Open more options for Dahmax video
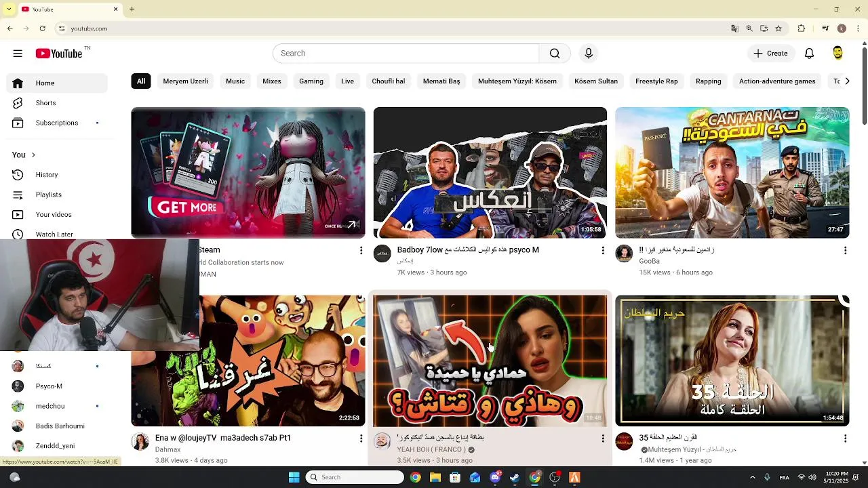The height and width of the screenshot is (488, 868). tap(361, 439)
